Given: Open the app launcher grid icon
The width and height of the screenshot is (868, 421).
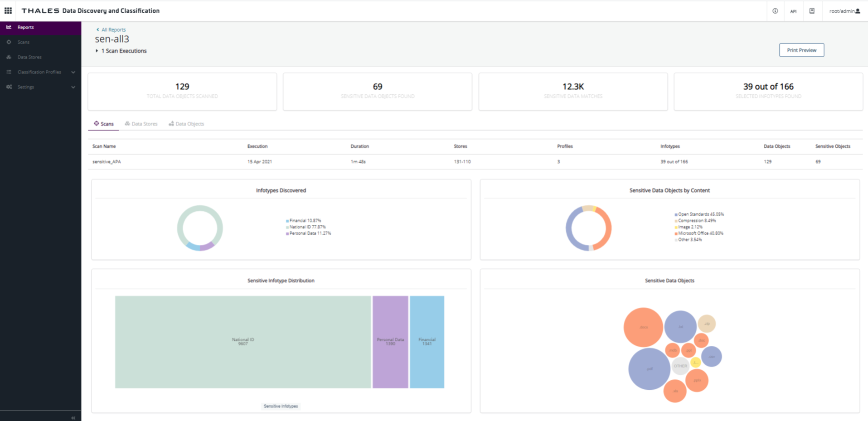Looking at the screenshot, I should tap(8, 10).
